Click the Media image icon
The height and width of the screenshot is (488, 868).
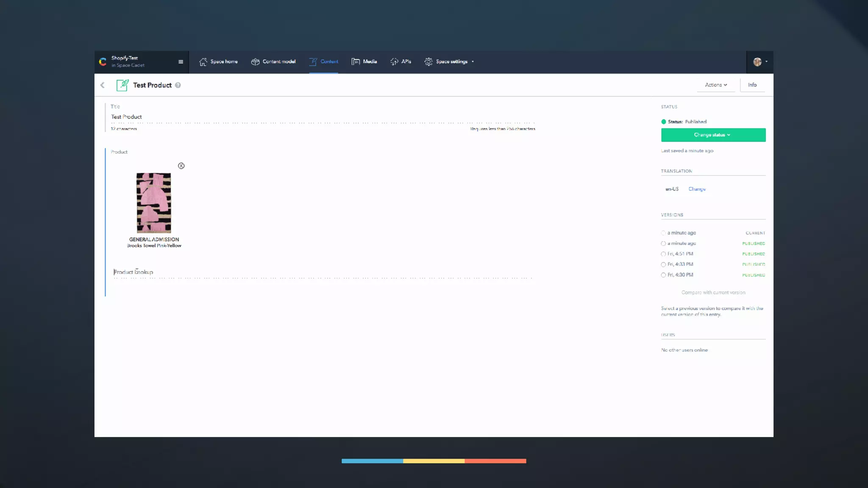[x=356, y=62]
